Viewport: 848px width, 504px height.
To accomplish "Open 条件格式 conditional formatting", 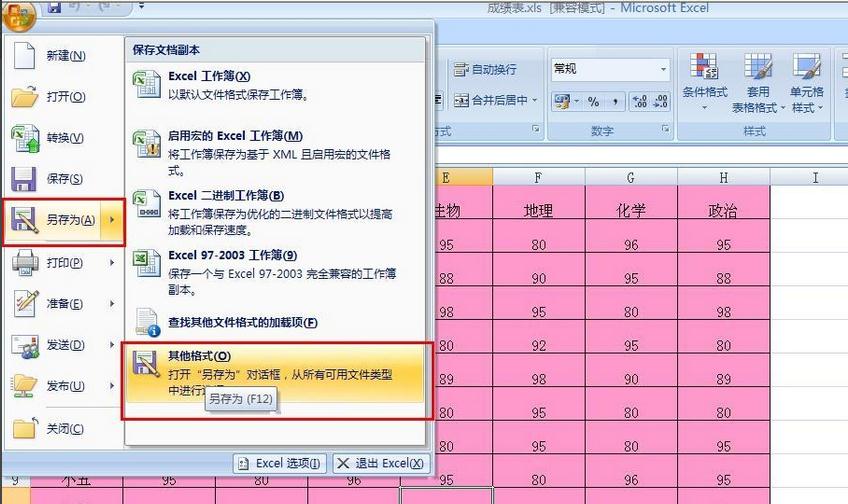I will 704,83.
